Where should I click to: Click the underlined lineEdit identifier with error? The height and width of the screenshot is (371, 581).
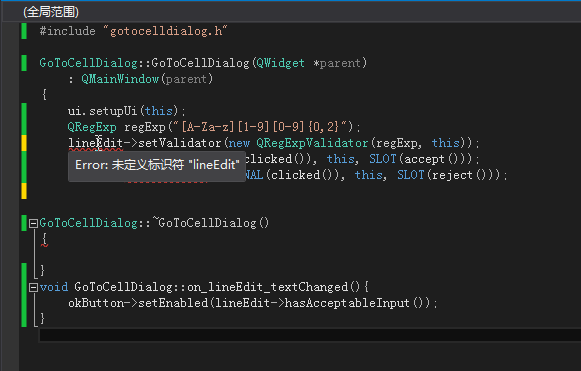[96, 143]
